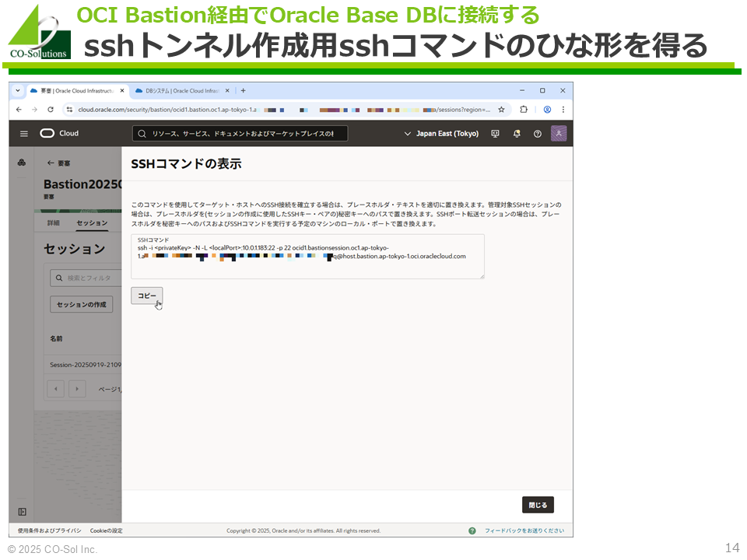Click the green feedback help icon

(x=472, y=530)
